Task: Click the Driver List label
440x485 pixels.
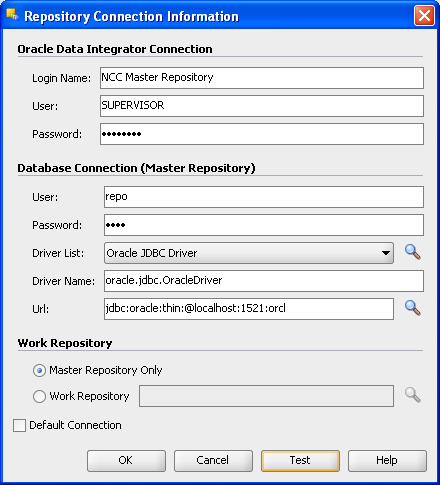Action: click(x=58, y=253)
